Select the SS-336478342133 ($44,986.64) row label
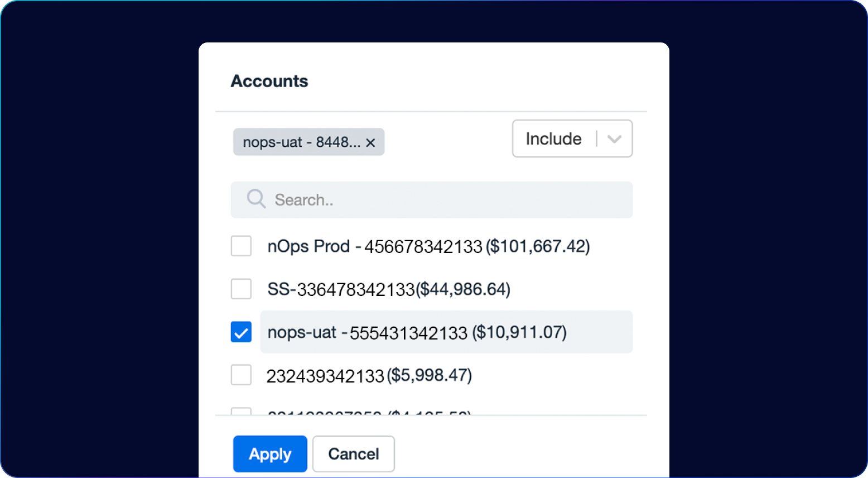The width and height of the screenshot is (868, 478). [389, 289]
